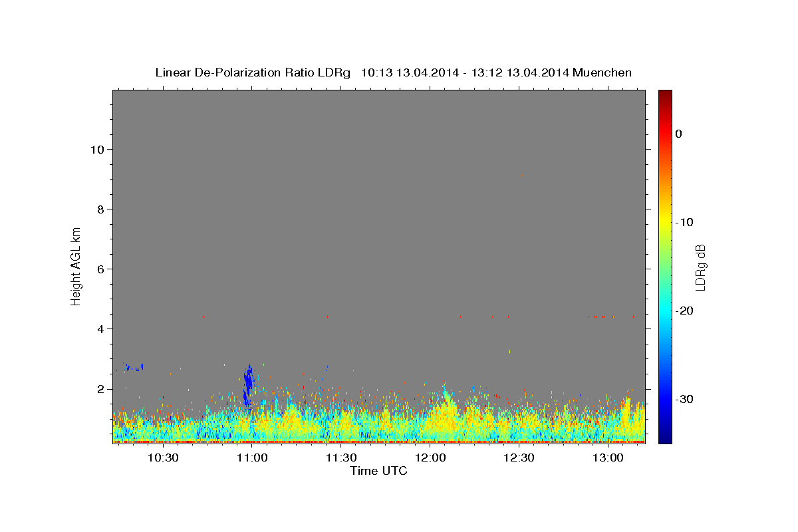Click the dark red top of the colorbar
The width and height of the screenshot is (798, 532).
click(x=665, y=96)
